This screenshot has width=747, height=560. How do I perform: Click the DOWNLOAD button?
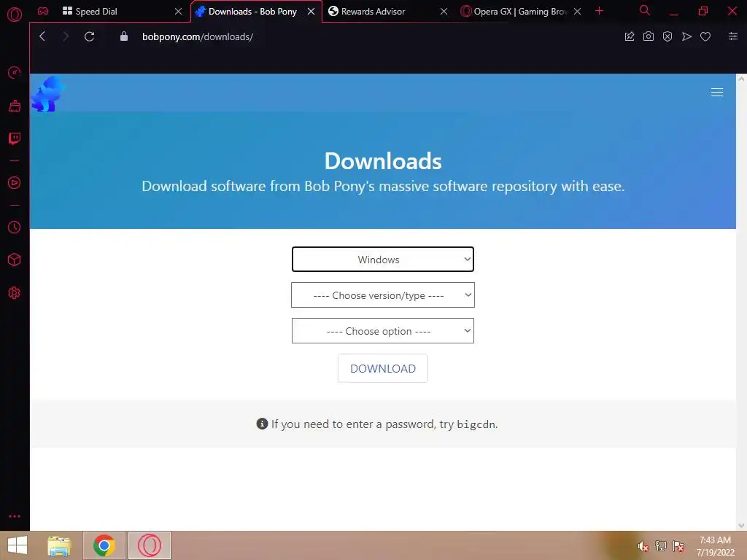(x=383, y=368)
